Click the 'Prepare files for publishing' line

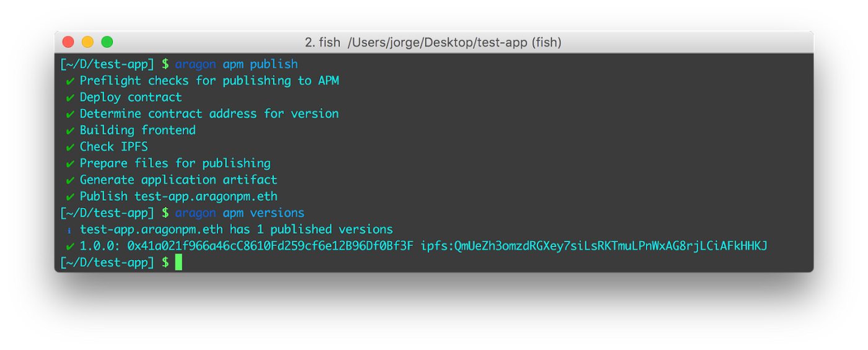coord(175,164)
